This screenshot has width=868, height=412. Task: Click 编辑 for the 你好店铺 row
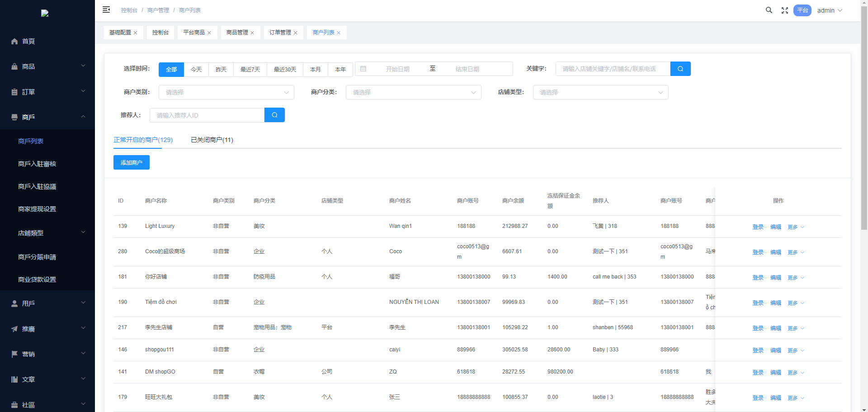pos(775,278)
